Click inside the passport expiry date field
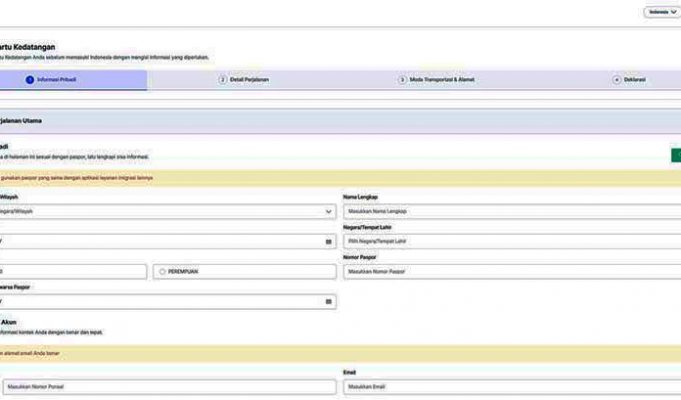This screenshot has height=400, width=681. (160, 301)
